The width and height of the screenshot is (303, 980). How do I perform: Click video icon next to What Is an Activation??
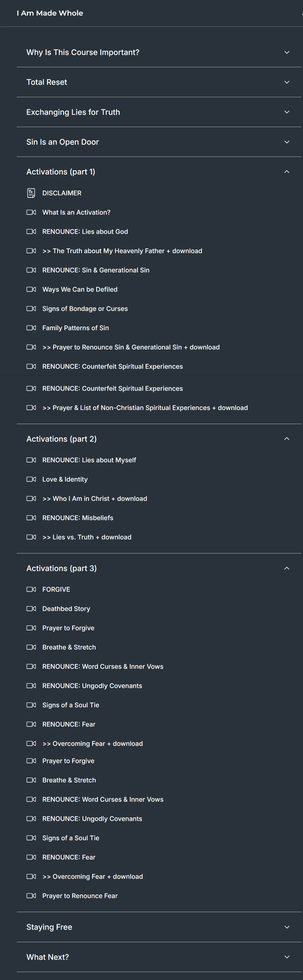(x=31, y=212)
